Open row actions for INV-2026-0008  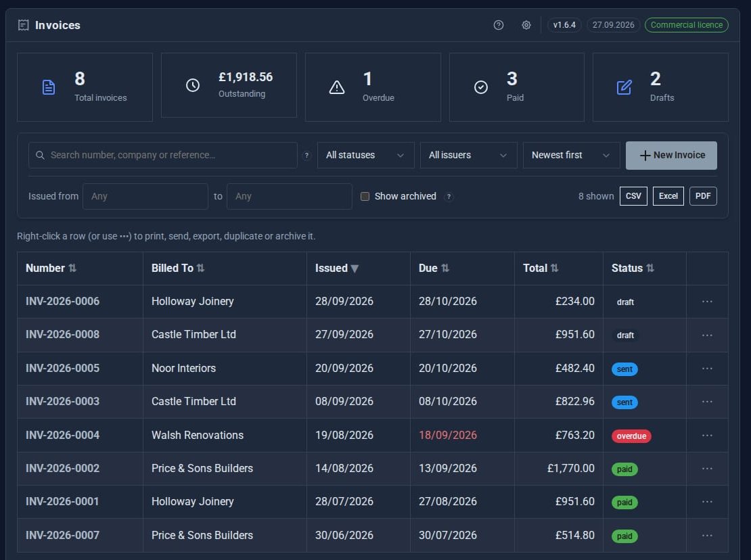(707, 335)
